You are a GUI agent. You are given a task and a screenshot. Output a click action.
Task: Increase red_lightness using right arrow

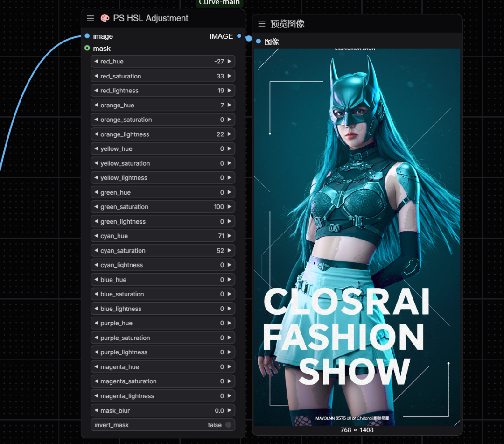[230, 91]
